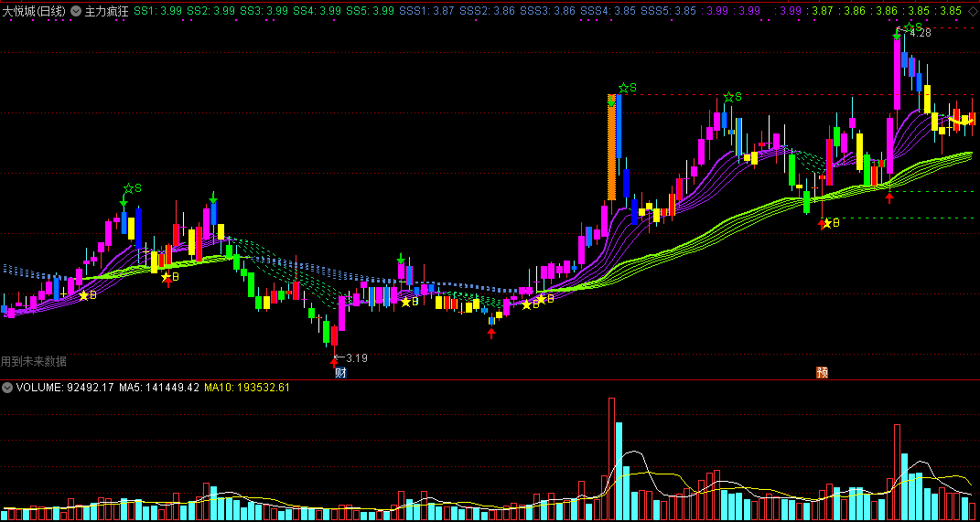Click the S star beside the 4.28 high
The width and height of the screenshot is (980, 522).
tap(910, 27)
